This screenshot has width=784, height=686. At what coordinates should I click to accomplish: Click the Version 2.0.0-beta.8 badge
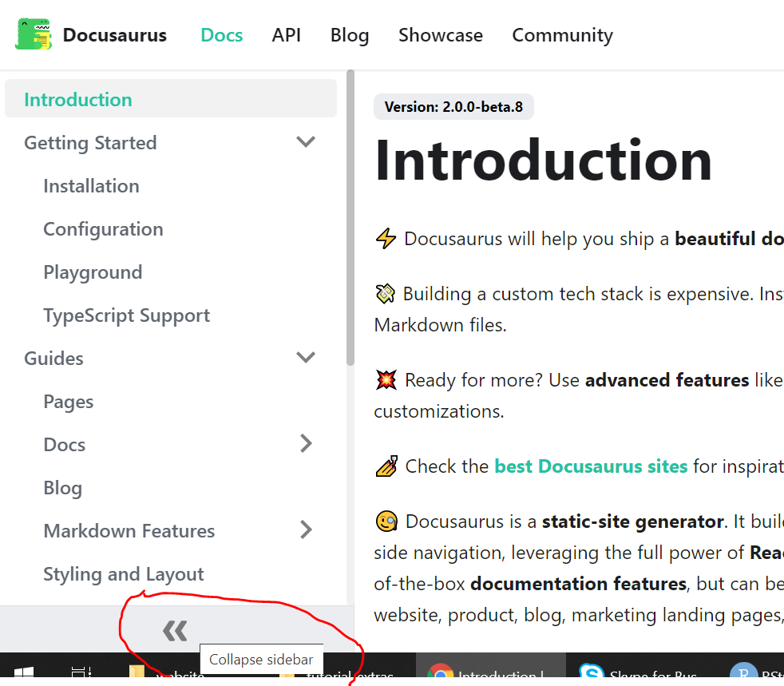tap(453, 106)
